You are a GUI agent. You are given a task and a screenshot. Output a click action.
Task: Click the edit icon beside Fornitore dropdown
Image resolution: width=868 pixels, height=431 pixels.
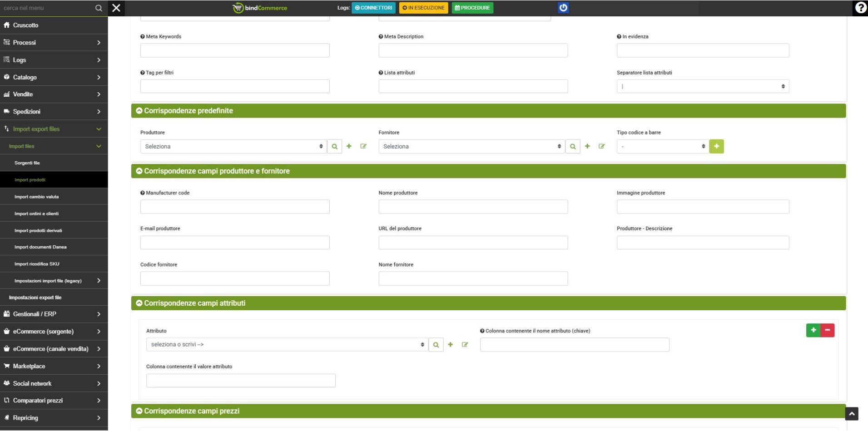tap(602, 146)
